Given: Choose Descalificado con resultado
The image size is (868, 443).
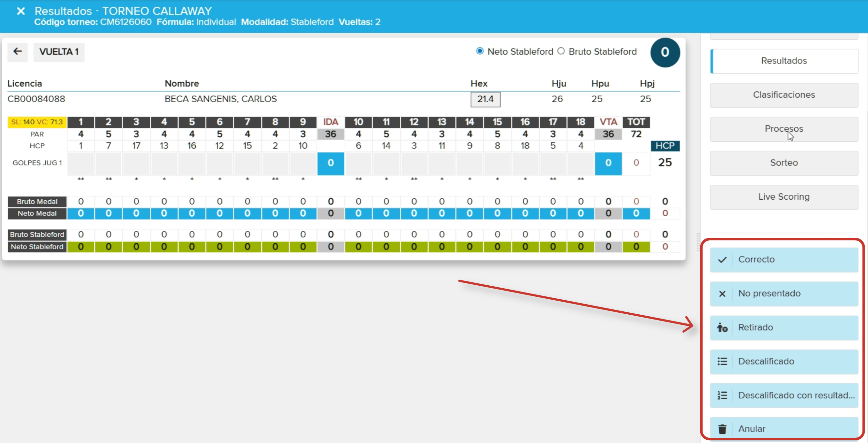Looking at the screenshot, I should (784, 395).
